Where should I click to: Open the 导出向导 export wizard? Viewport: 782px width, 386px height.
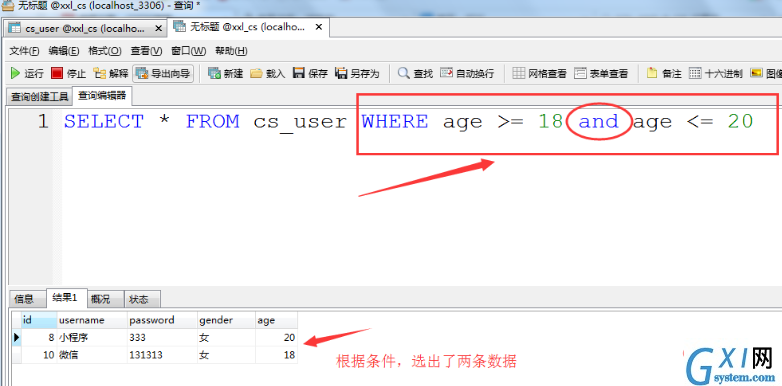point(163,74)
